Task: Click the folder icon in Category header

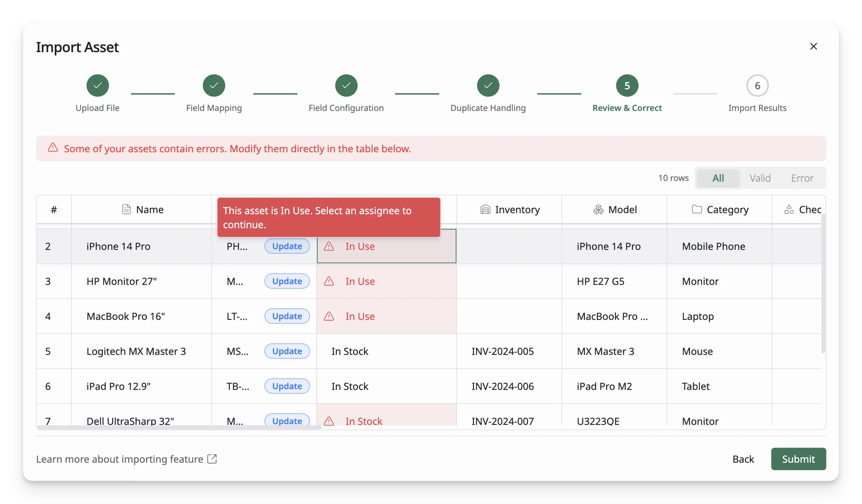Action: pyautogui.click(x=697, y=209)
